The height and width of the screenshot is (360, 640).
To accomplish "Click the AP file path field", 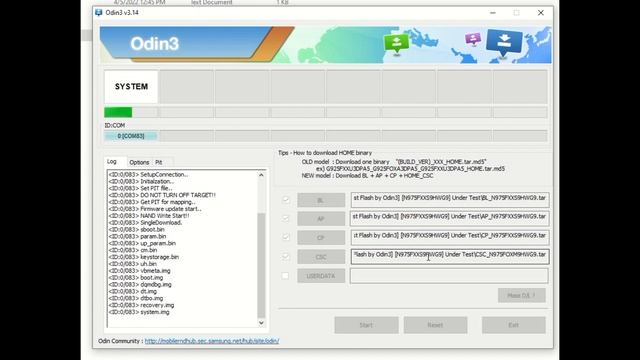I will (x=449, y=218).
